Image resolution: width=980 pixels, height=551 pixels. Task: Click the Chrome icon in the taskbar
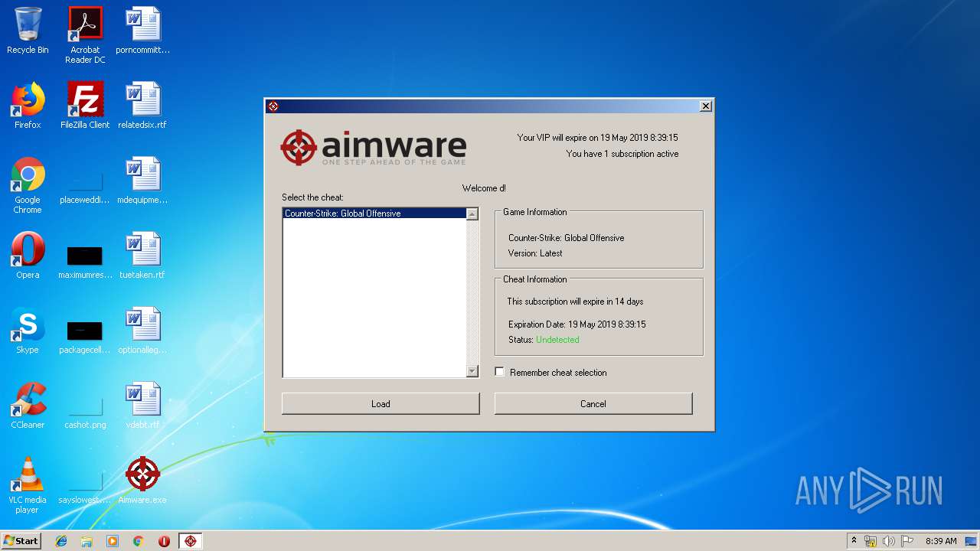pos(139,541)
